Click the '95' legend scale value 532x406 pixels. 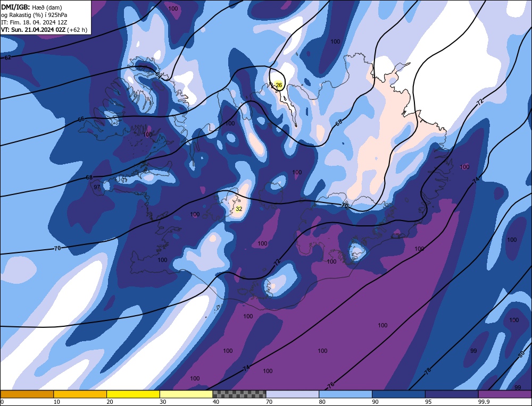point(428,402)
